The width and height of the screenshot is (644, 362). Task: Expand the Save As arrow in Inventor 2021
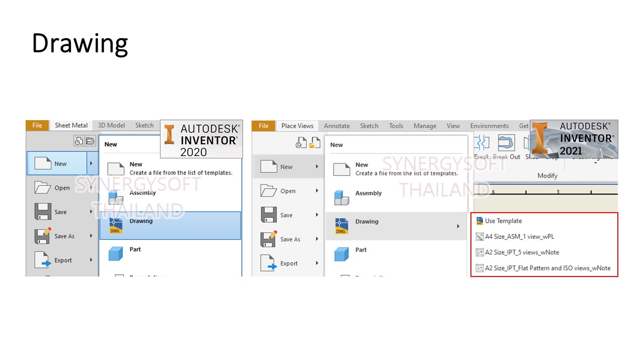317,239
